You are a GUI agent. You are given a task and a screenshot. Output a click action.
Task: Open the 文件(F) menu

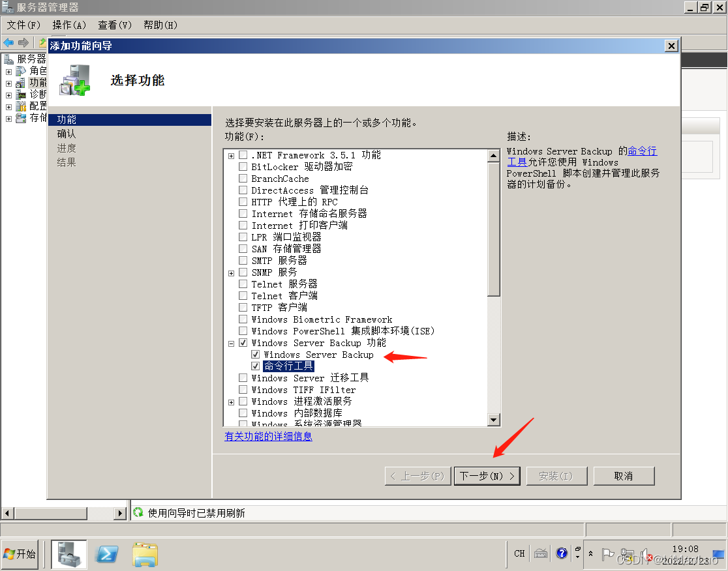23,25
